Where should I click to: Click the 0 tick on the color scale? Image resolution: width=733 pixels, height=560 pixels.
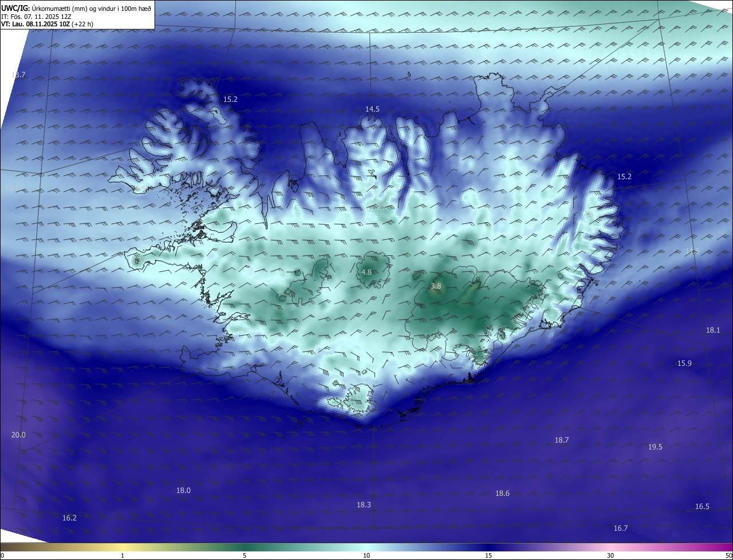tap(2, 555)
